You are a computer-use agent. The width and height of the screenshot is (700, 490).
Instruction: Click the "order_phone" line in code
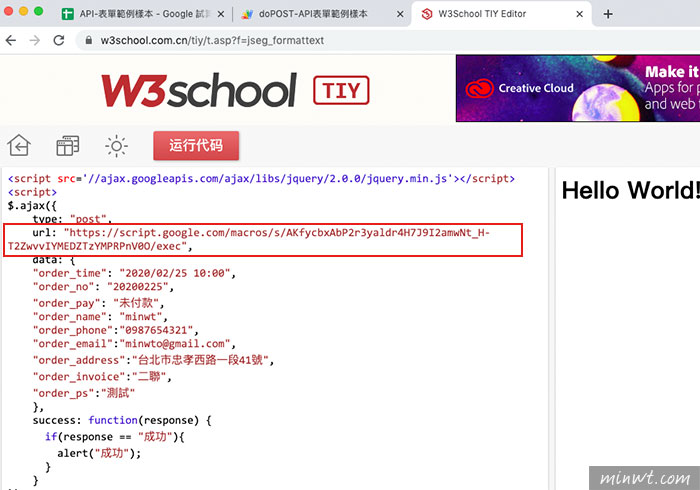click(116, 330)
